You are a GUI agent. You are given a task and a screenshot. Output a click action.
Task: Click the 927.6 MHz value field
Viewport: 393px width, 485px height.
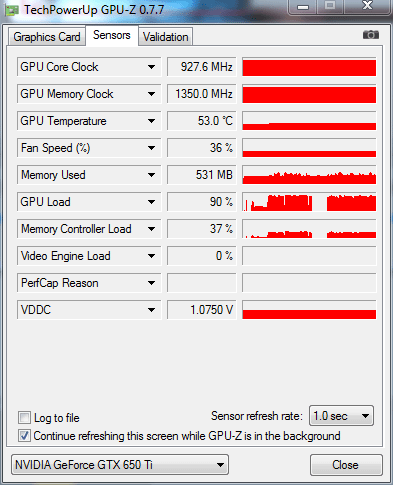[x=202, y=67]
